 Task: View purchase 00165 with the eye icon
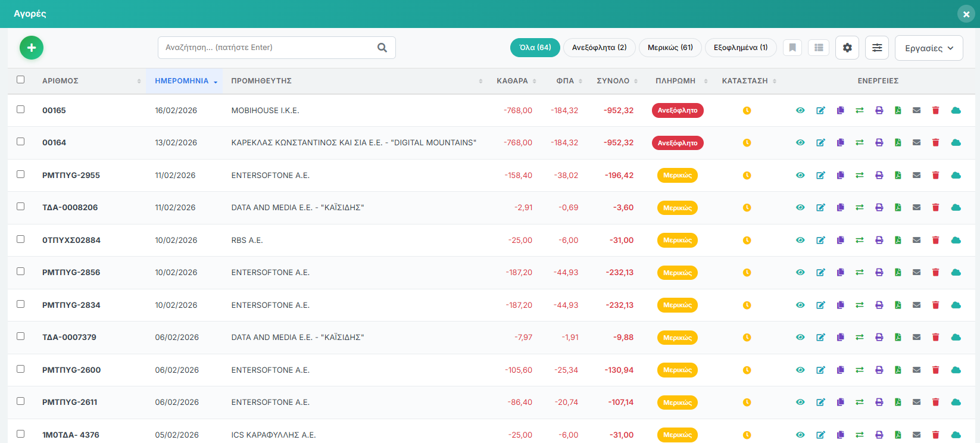800,110
